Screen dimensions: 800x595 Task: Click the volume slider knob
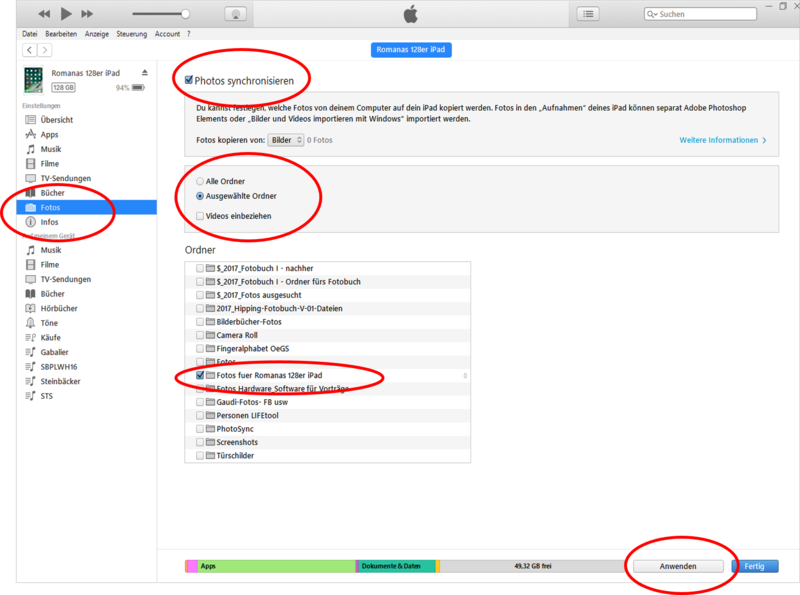tap(185, 14)
